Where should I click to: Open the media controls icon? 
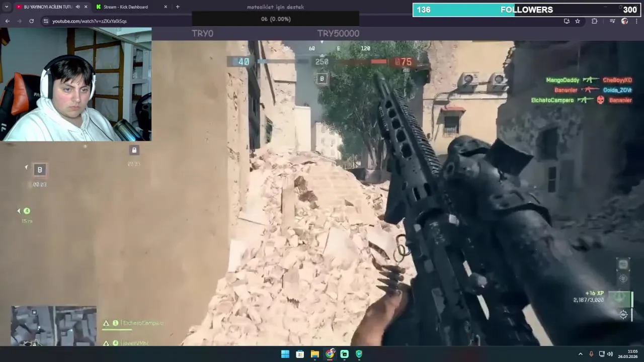tap(612, 21)
